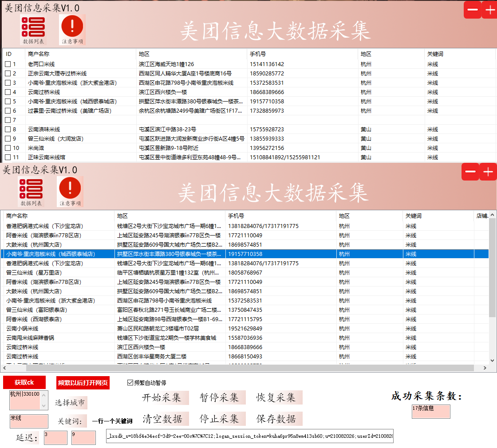
Task: Click horizontal scrollbar right arrow
Action: 485,368
